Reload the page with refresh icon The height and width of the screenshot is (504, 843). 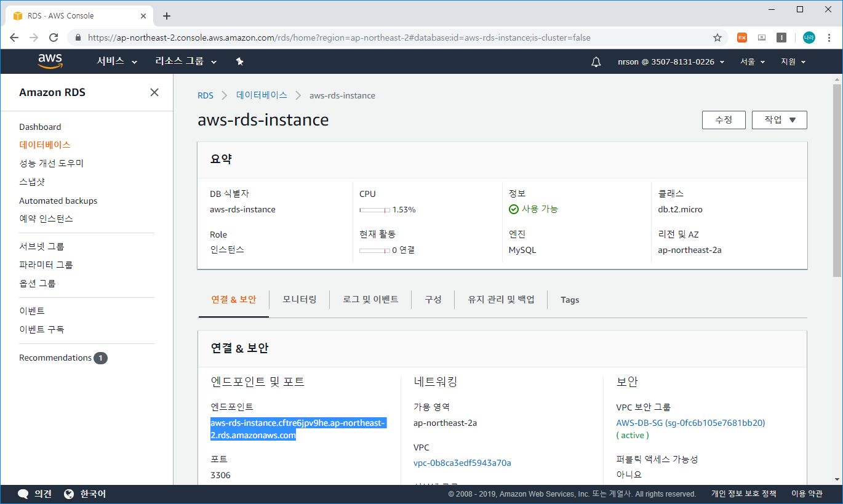point(54,38)
